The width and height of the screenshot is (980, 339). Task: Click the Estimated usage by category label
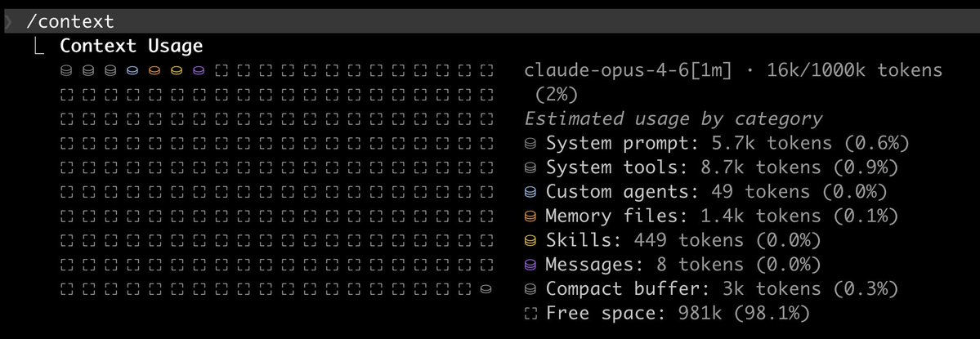click(x=673, y=119)
